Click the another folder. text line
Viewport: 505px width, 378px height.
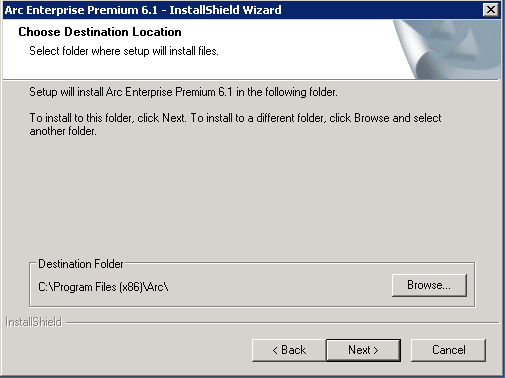(63, 131)
